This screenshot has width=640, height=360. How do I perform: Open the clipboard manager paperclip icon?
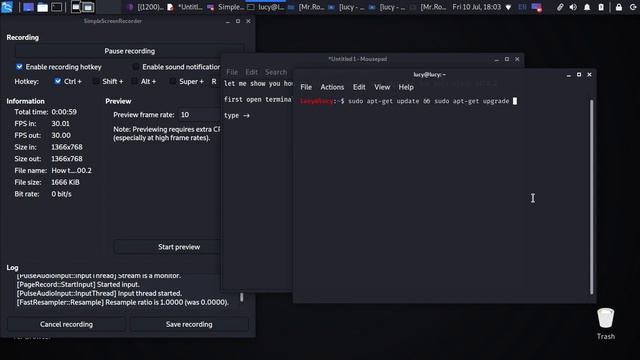pyautogui.click(x=560, y=7)
